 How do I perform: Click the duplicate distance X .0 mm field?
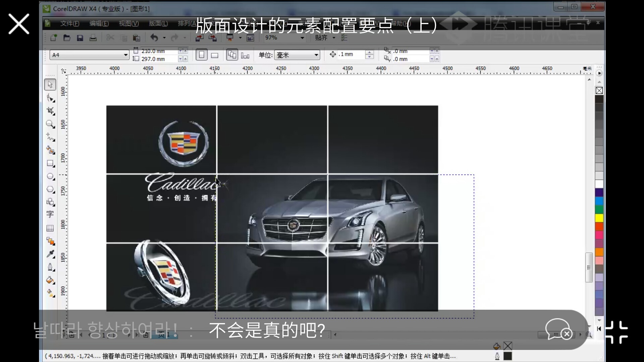411,51
